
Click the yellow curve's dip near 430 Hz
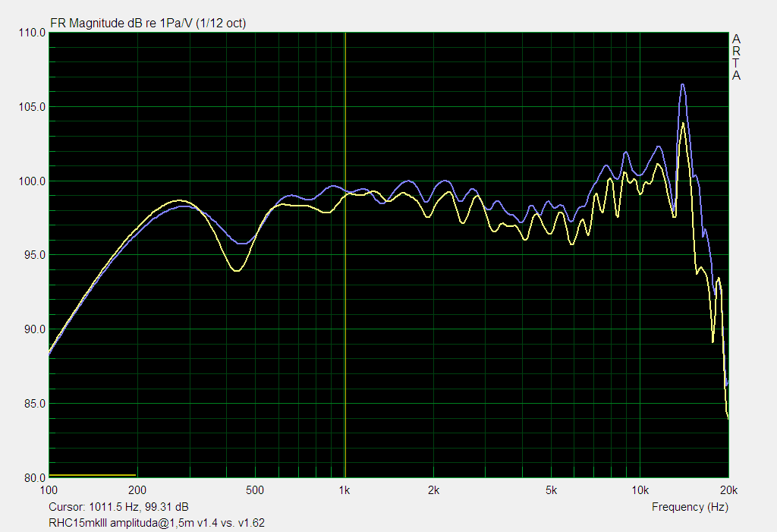pyautogui.click(x=237, y=270)
